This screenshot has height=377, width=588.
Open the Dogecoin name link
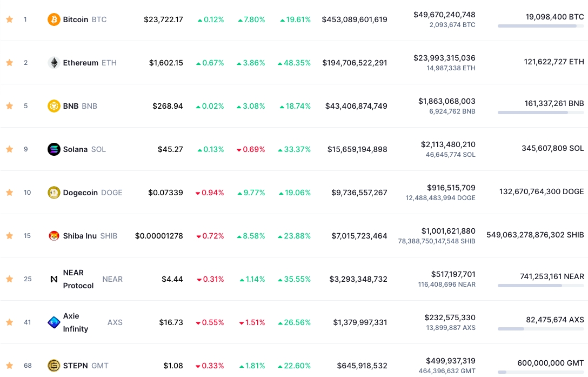click(80, 193)
